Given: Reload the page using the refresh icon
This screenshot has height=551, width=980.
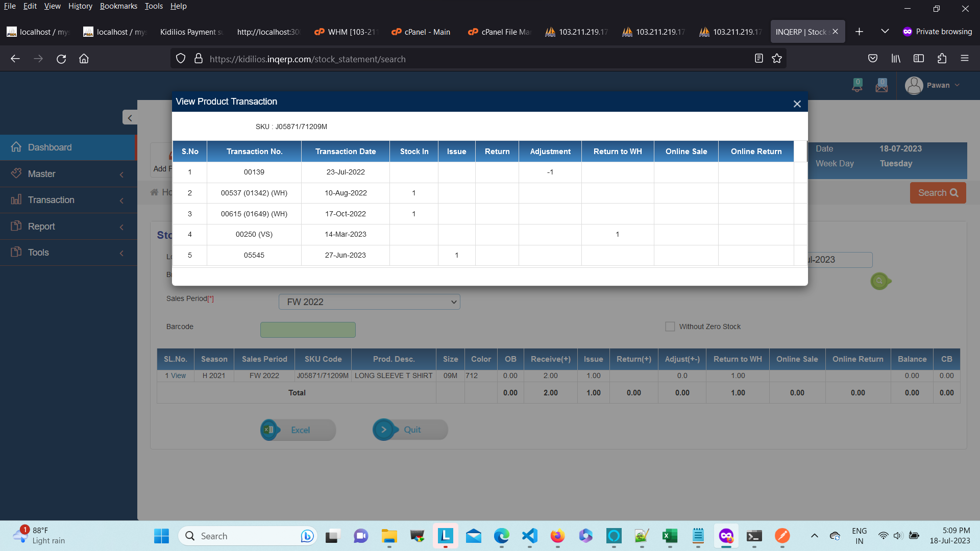Looking at the screenshot, I should click(x=61, y=59).
